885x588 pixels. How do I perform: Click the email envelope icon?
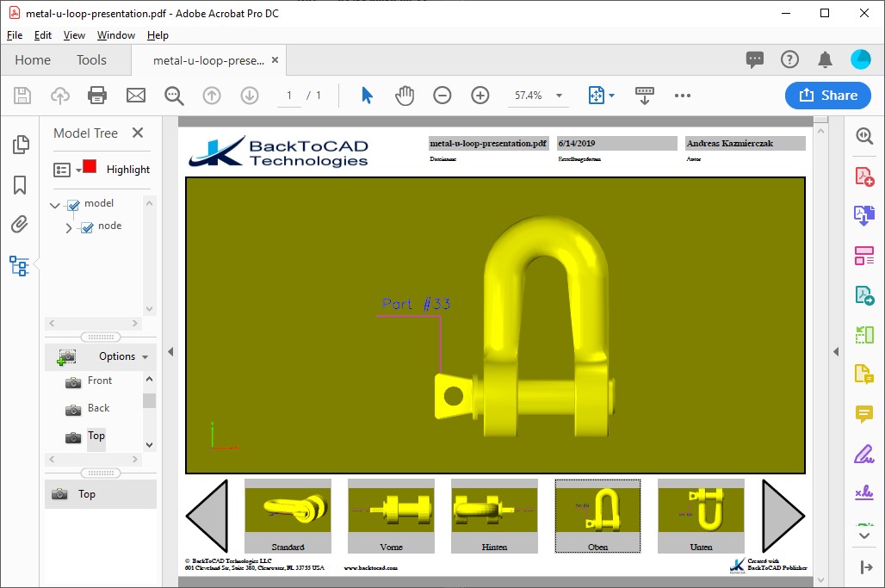(135, 96)
